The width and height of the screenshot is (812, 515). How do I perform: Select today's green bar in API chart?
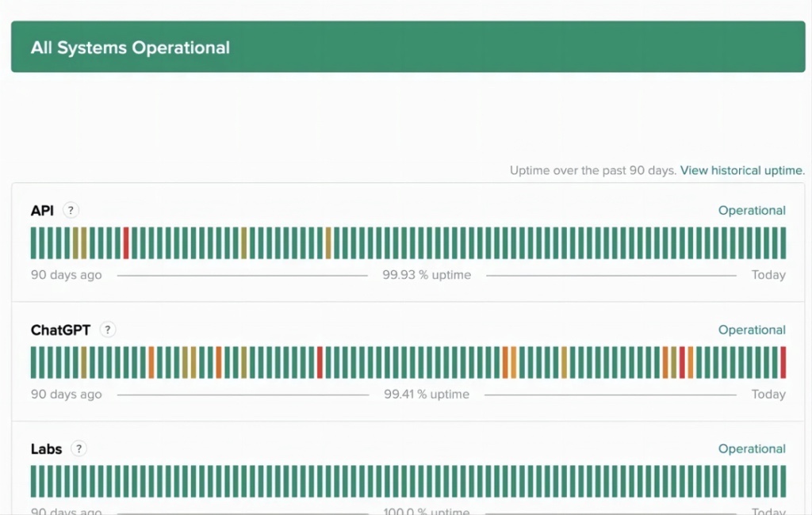click(783, 242)
